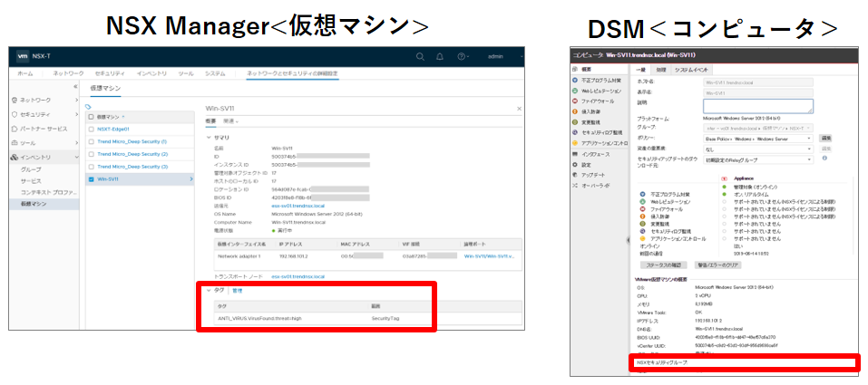Click the blue info icon beside Relay group dropdown
The width and height of the screenshot is (868, 385).
(824, 159)
